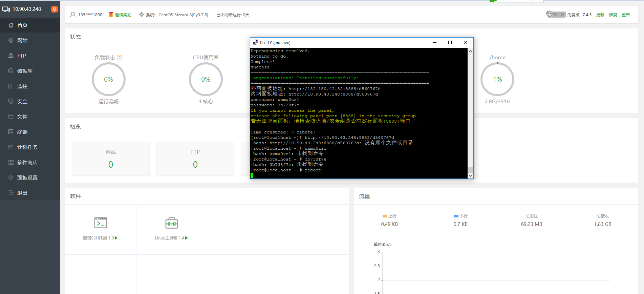The image size is (644, 294).
Task: Click the 邀请奖励 gift icon
Action: (111, 15)
